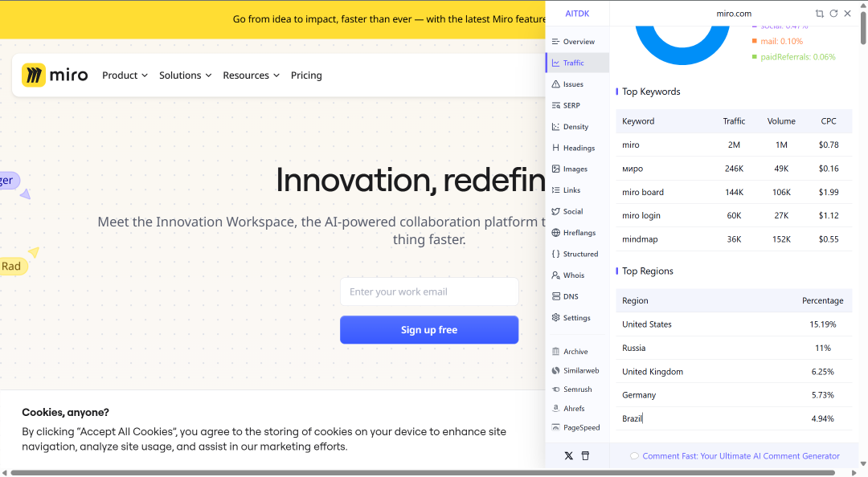
Task: Select the Traffic tab in sidebar
Action: click(577, 63)
